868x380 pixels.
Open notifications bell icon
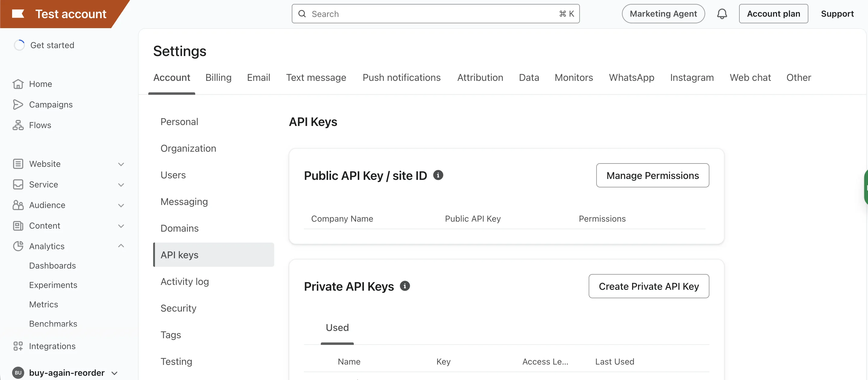coord(722,14)
